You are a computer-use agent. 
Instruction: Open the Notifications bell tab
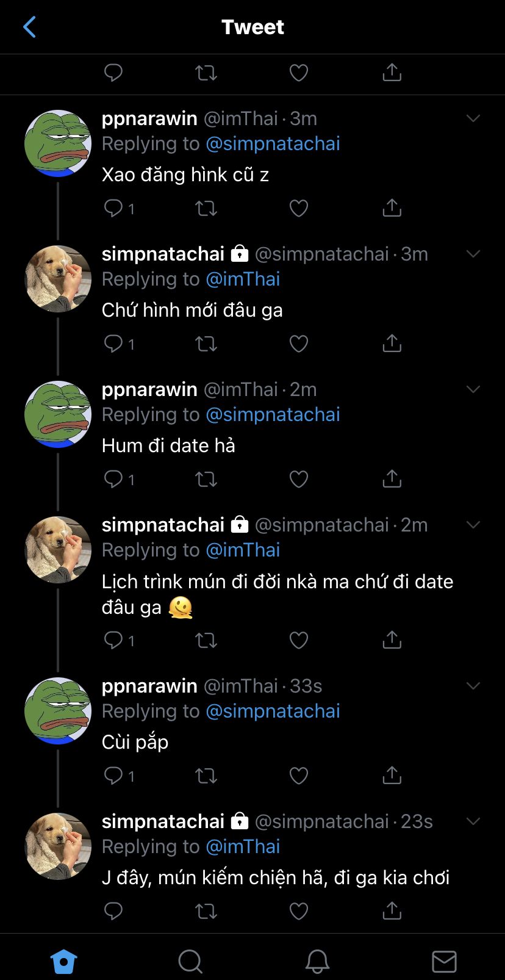click(317, 962)
